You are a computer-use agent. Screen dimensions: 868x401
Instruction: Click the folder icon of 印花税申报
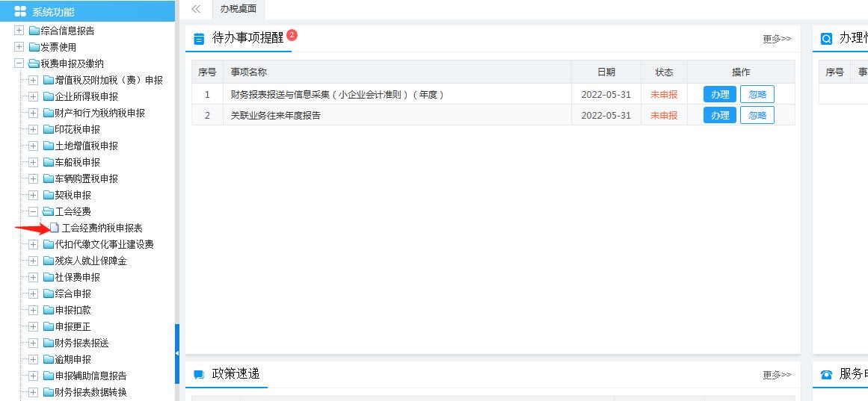coord(49,129)
